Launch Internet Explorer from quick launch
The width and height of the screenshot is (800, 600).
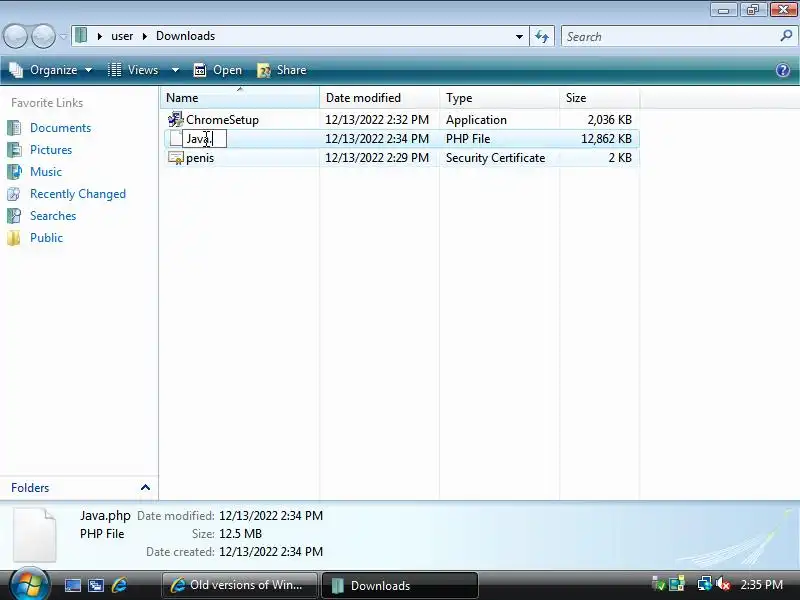click(119, 585)
